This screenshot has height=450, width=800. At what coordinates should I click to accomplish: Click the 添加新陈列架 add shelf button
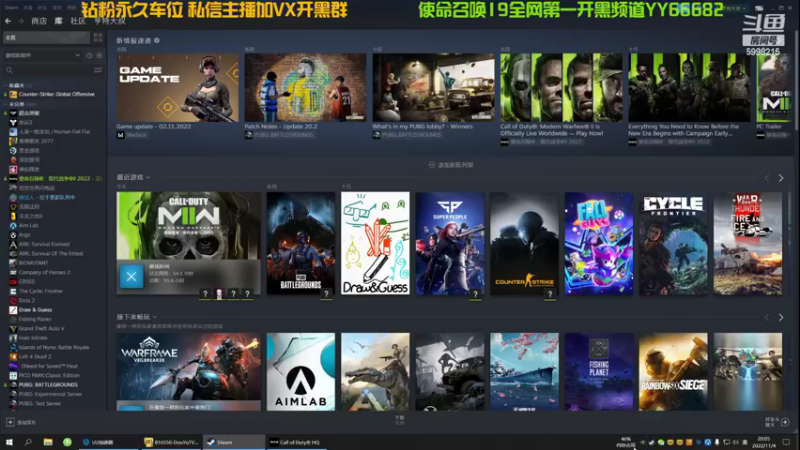click(x=451, y=165)
